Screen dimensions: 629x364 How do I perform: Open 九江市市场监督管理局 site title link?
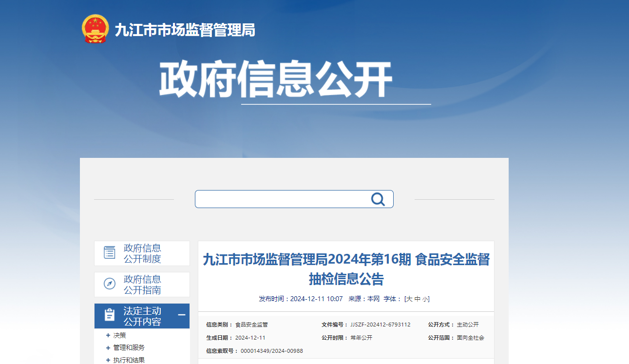185,30
